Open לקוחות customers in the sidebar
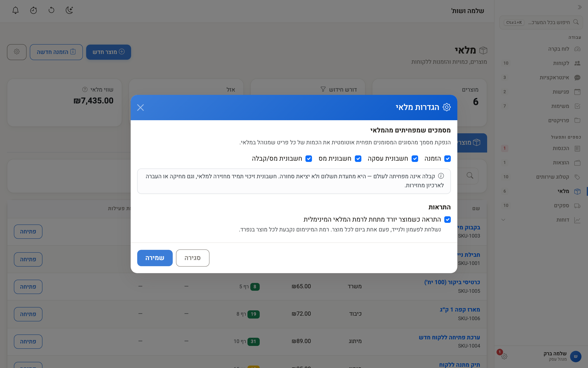Screen dimensions: 588x368 point(541,63)
